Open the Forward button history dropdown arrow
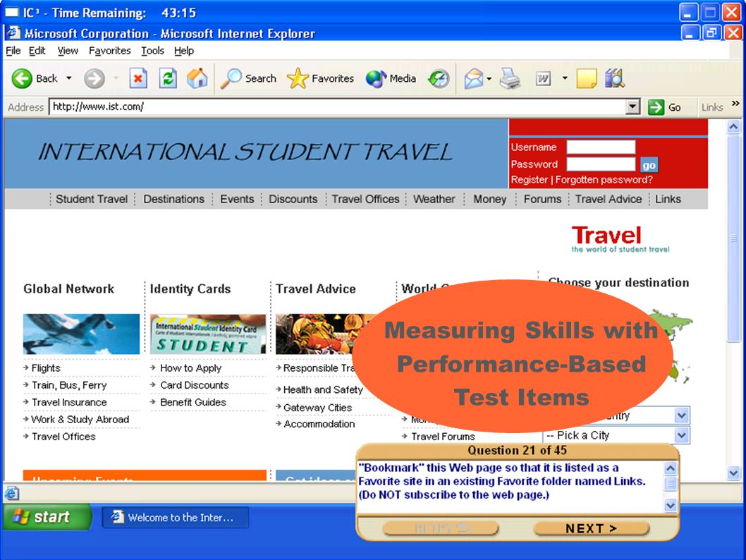 pos(116,78)
